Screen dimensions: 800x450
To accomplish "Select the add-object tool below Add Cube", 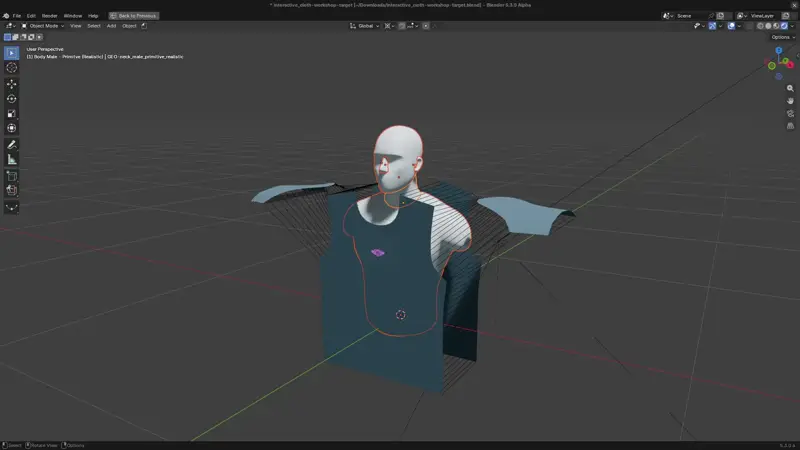I will (11, 190).
